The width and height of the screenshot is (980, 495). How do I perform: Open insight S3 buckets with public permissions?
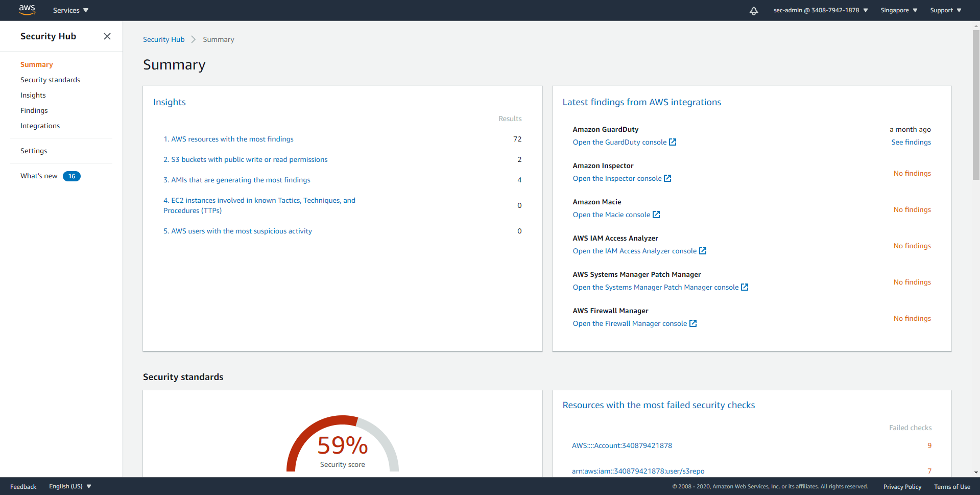tap(246, 159)
